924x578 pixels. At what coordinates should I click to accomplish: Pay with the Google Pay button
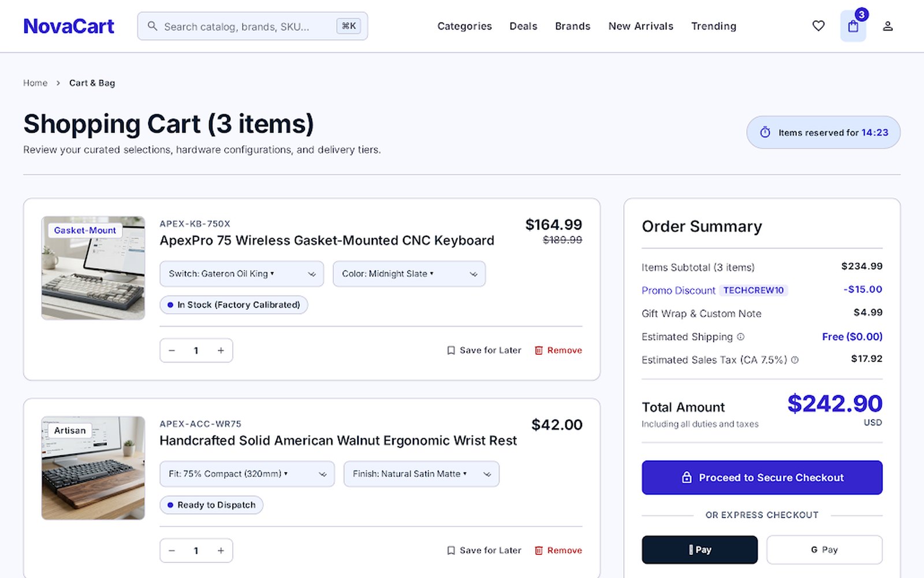[x=825, y=550]
